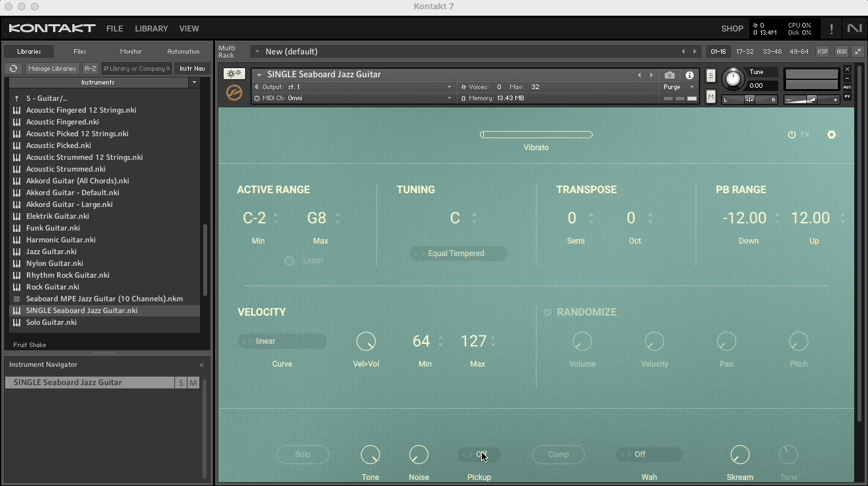The height and width of the screenshot is (486, 868).
Task: Toggle the Learn range option
Action: pos(289,261)
